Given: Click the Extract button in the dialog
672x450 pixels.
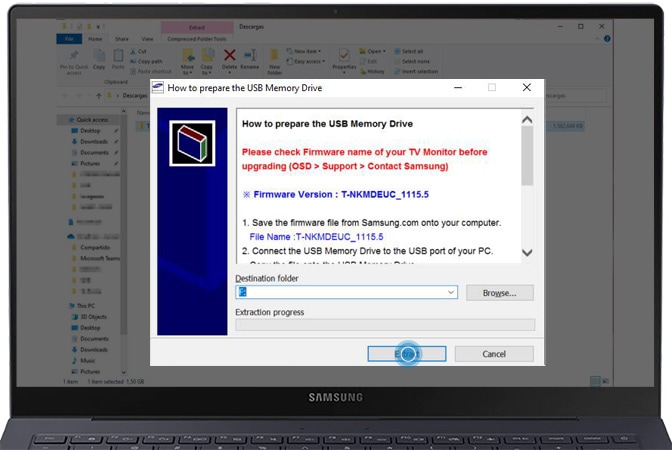Looking at the screenshot, I should point(406,354).
